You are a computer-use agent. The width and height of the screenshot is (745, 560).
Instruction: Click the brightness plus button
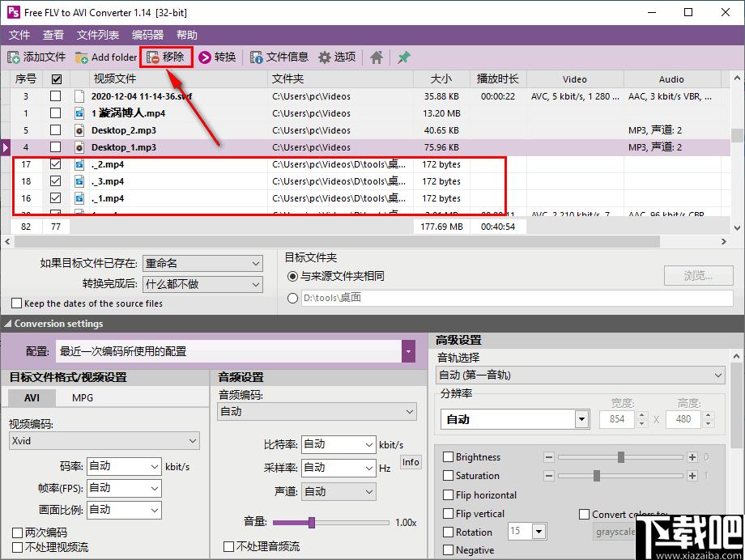[x=692, y=457]
